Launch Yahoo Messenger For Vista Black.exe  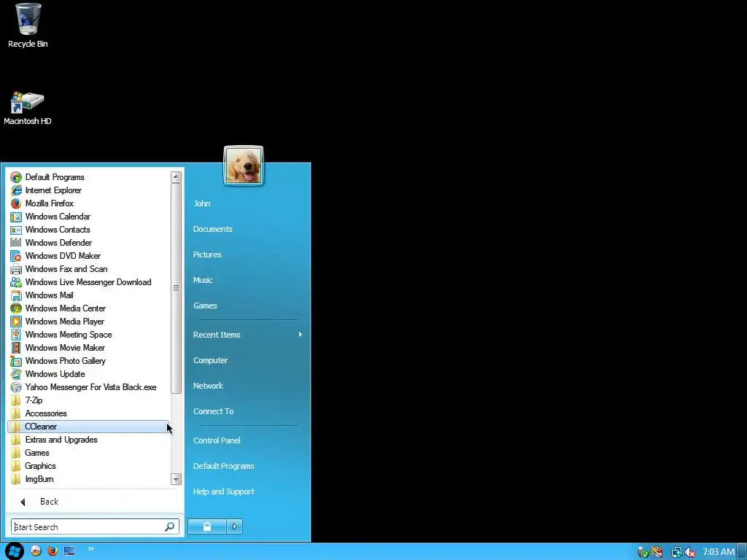(x=88, y=387)
